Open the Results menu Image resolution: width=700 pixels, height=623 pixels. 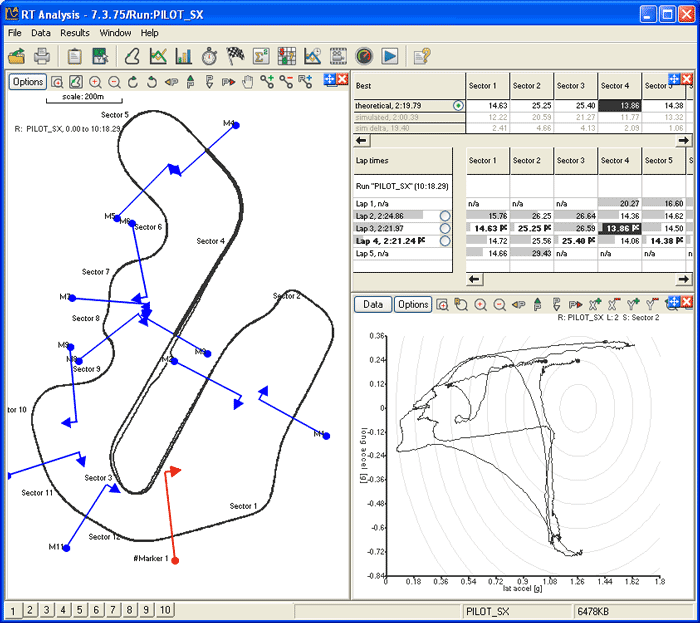[75, 32]
